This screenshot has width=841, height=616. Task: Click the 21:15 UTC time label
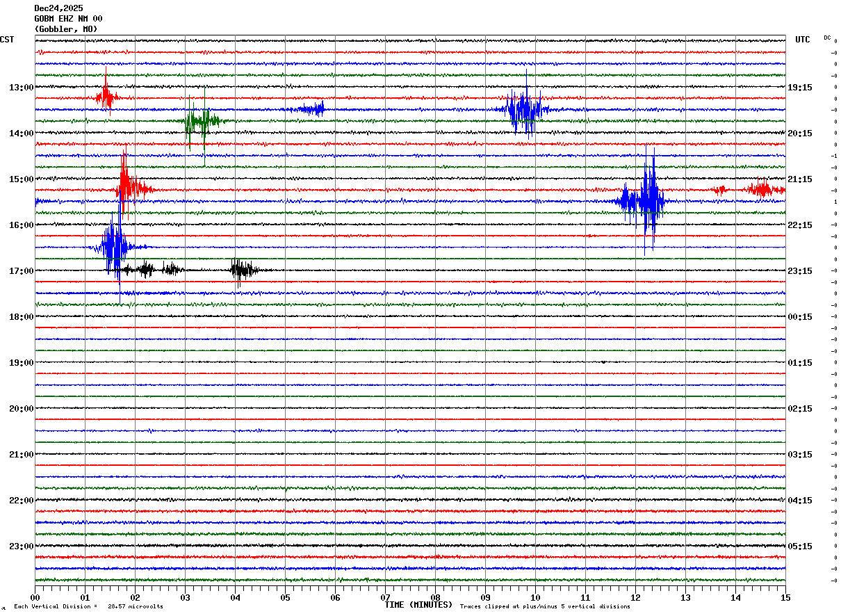[800, 179]
